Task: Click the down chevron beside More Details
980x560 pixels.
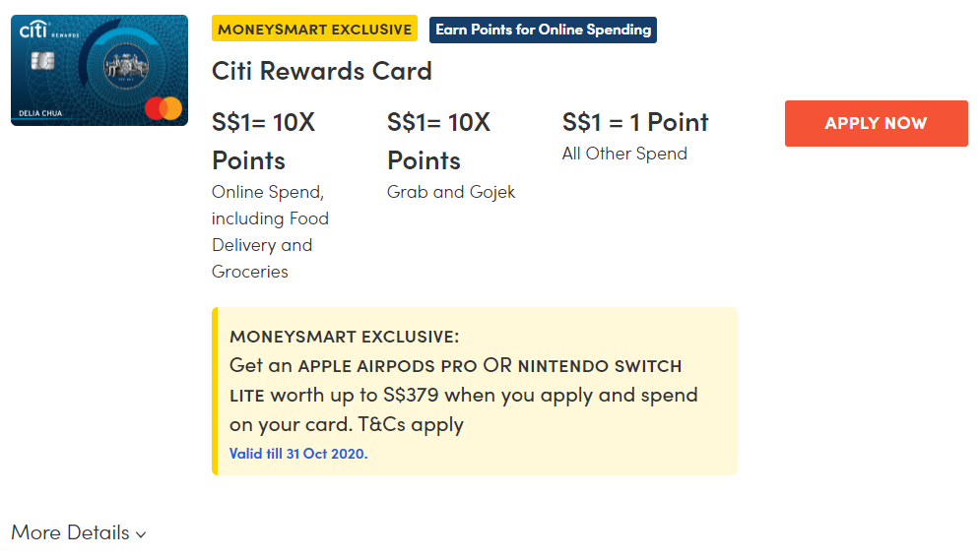Action: pos(141,534)
